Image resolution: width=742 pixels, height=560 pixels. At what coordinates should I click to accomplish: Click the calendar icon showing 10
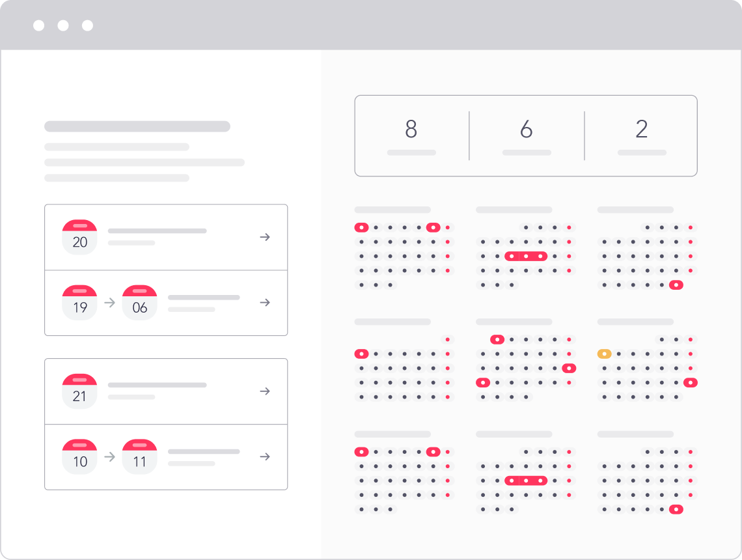click(79, 456)
